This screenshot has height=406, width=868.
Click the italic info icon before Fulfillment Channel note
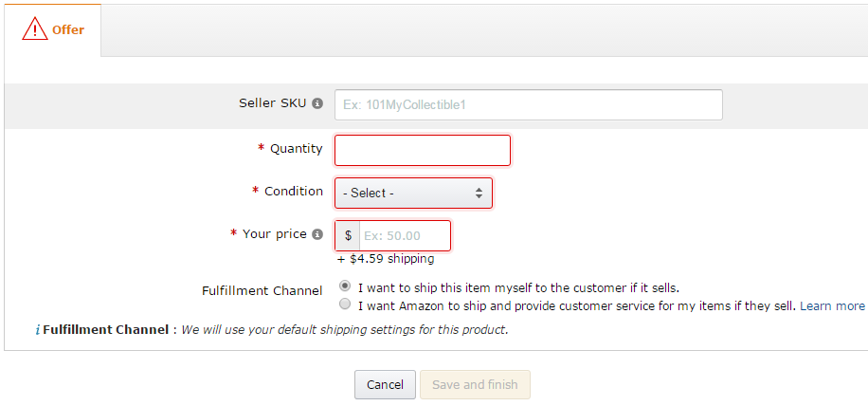coord(37,331)
